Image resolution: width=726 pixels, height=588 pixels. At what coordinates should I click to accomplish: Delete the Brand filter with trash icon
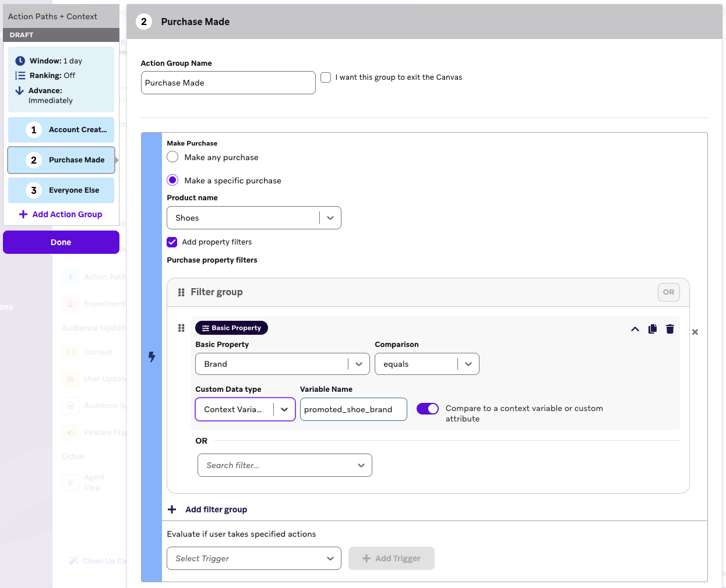[x=670, y=329]
